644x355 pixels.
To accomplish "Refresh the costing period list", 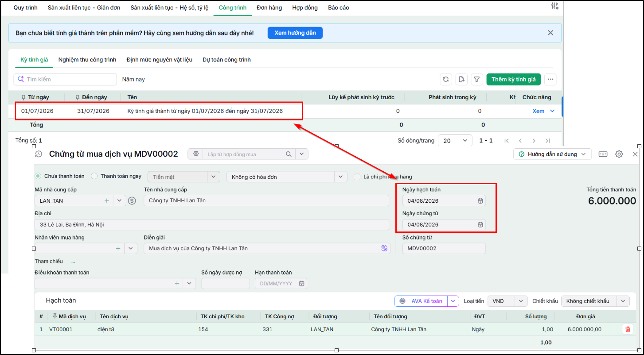I will coord(446,79).
